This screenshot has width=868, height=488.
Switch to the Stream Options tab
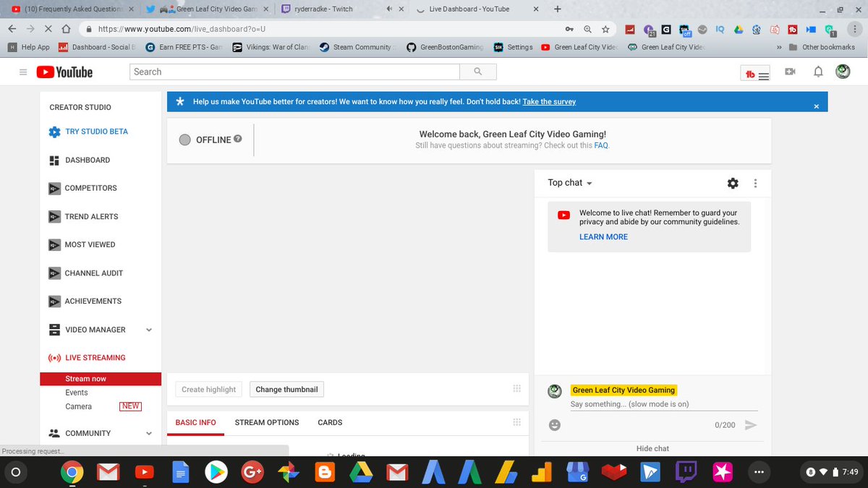point(267,422)
